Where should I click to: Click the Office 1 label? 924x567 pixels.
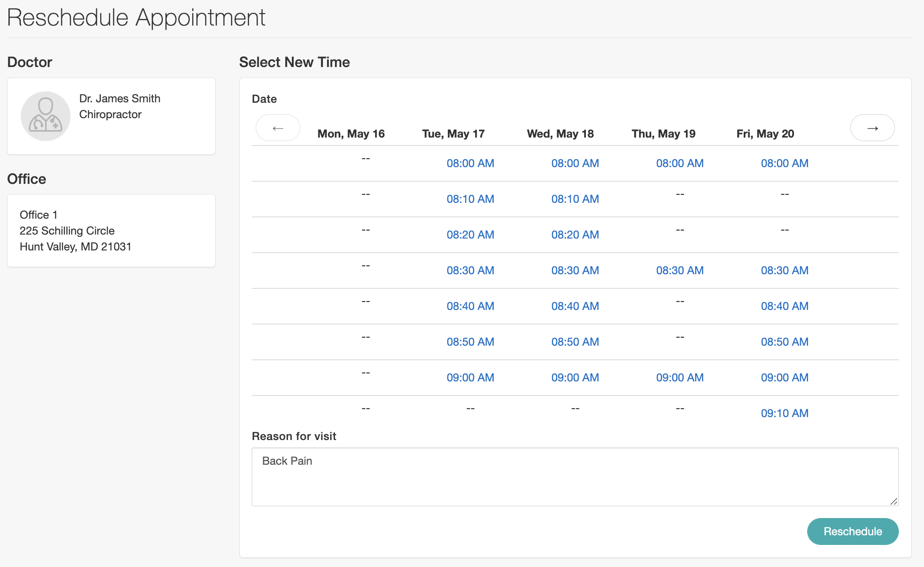coord(38,215)
